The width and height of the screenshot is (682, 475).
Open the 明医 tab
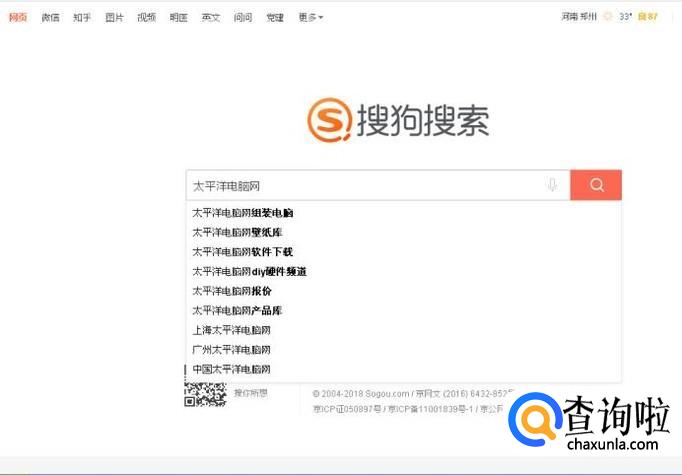pyautogui.click(x=179, y=17)
